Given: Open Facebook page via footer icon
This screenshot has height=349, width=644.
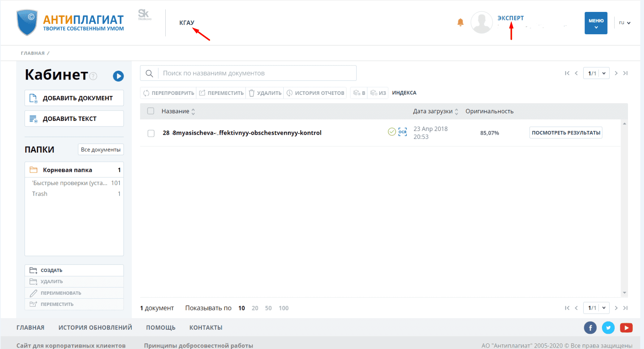Looking at the screenshot, I should 590,327.
